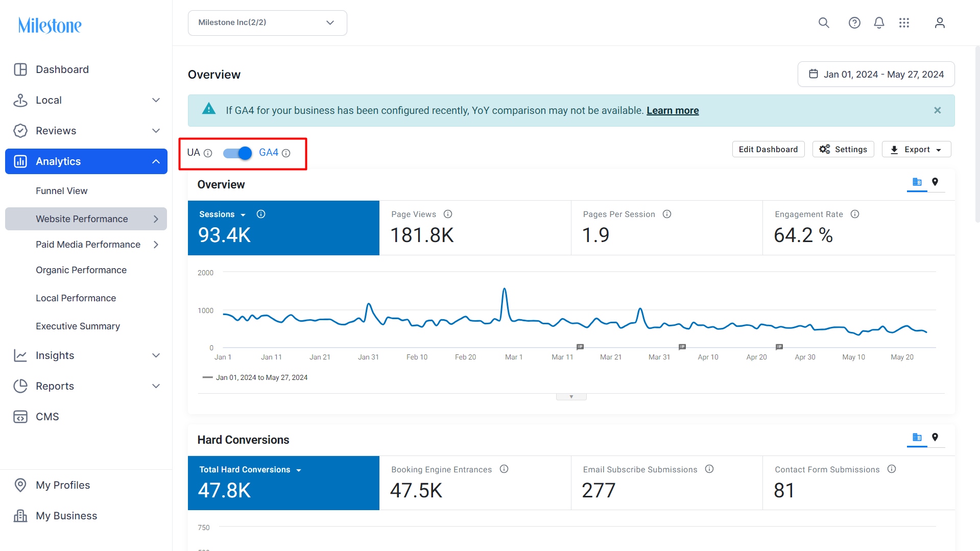Dismiss the GA4 notice banner
The image size is (980, 551).
938,110
